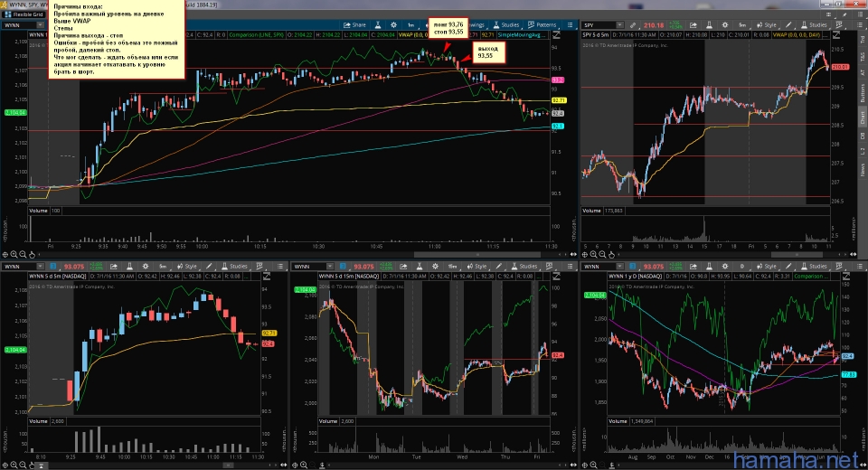Open the Studies menu on the SPY chart
868x470 pixels.
tap(813, 25)
